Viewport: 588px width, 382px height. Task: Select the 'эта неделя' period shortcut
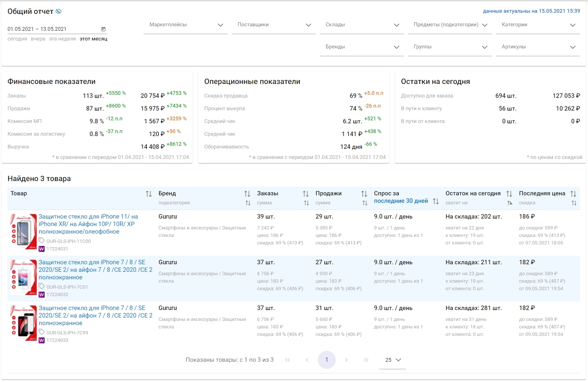[62, 39]
